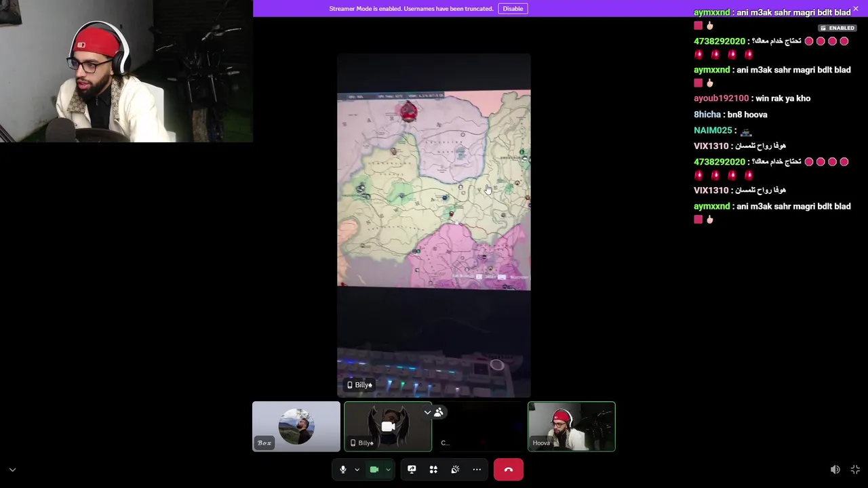The width and height of the screenshot is (868, 488).
Task: Turn off the green camera button
Action: pos(374,470)
